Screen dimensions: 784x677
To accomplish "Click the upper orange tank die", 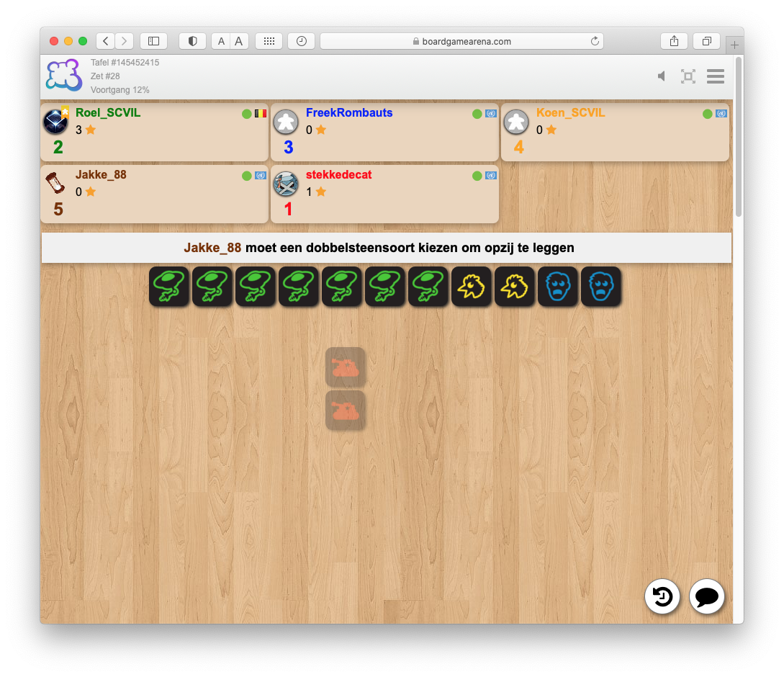I will (x=345, y=367).
